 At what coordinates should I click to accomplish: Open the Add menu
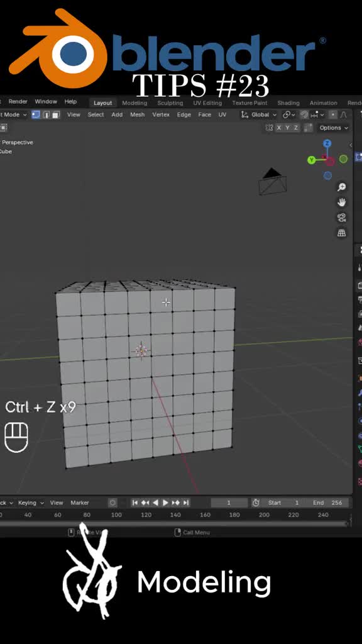(x=117, y=114)
